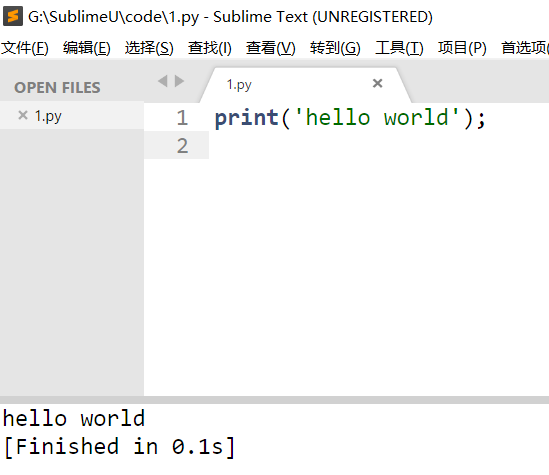549x475 pixels.
Task: Open the 查找(I) menu
Action: [210, 48]
